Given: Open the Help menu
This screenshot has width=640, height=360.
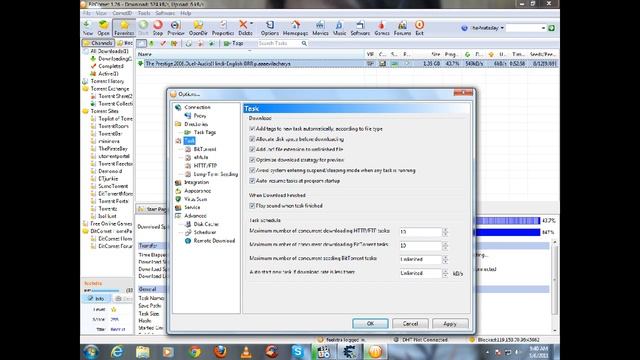Looking at the screenshot, I should (186, 13).
